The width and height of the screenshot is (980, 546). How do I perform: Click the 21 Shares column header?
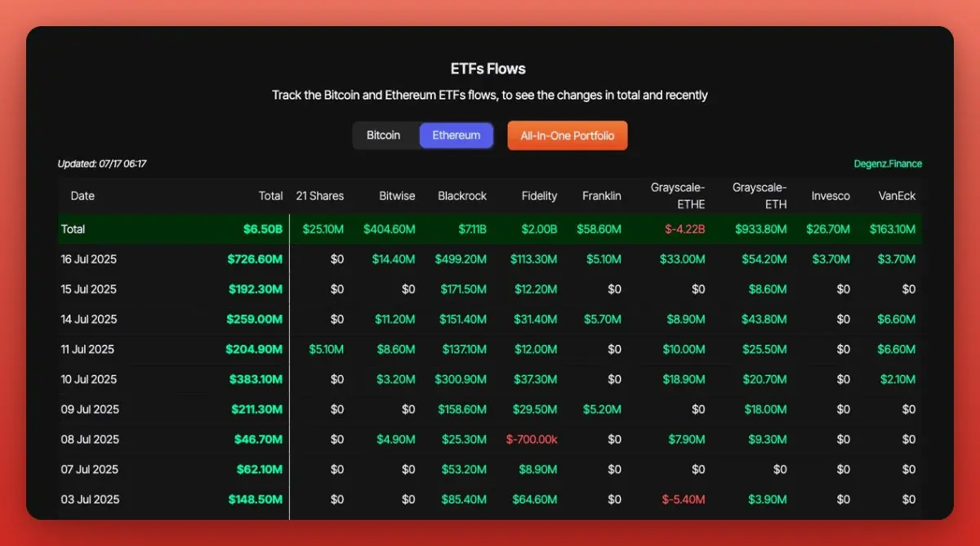point(320,196)
